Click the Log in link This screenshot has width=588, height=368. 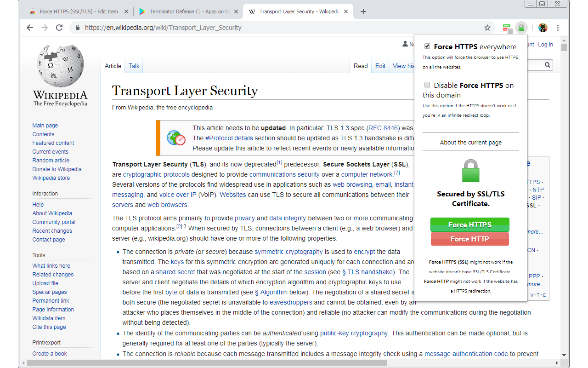click(x=545, y=44)
